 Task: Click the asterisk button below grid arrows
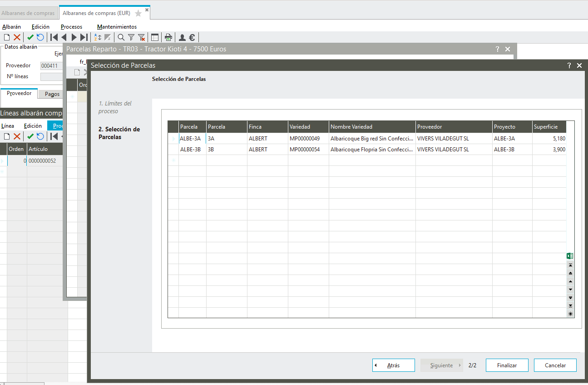coord(570,314)
